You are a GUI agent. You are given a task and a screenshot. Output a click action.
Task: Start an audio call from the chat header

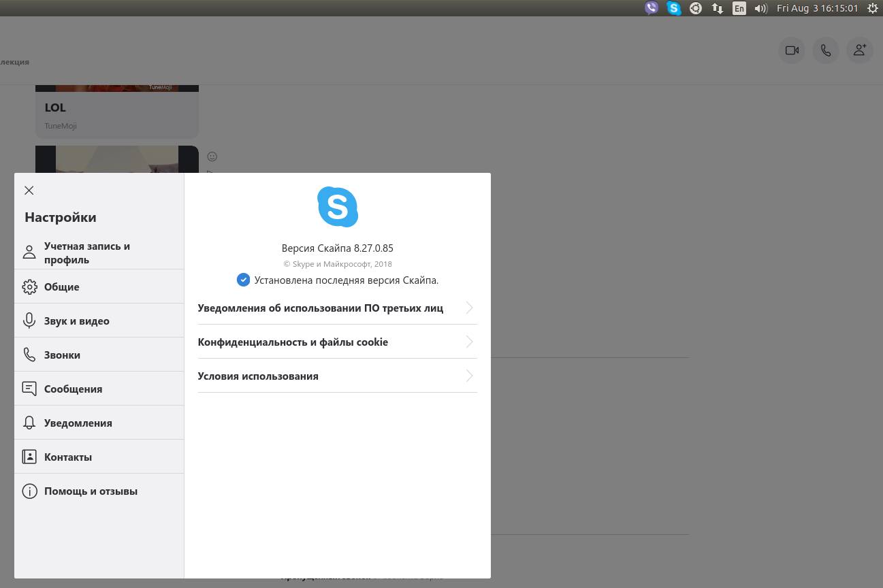point(826,50)
